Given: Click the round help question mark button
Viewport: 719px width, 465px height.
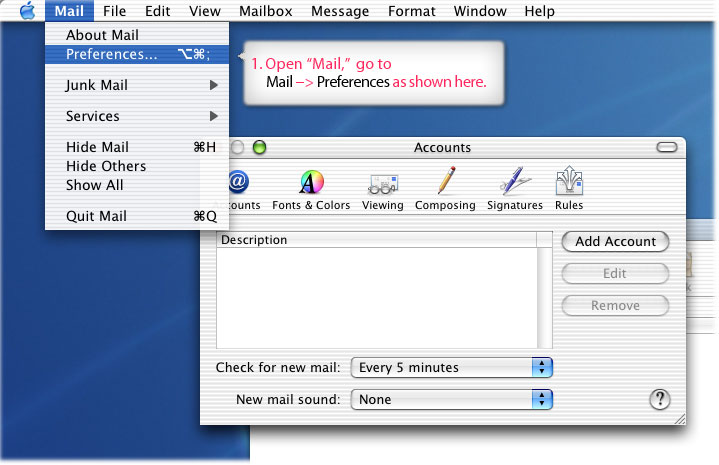Looking at the screenshot, I should tap(659, 399).
